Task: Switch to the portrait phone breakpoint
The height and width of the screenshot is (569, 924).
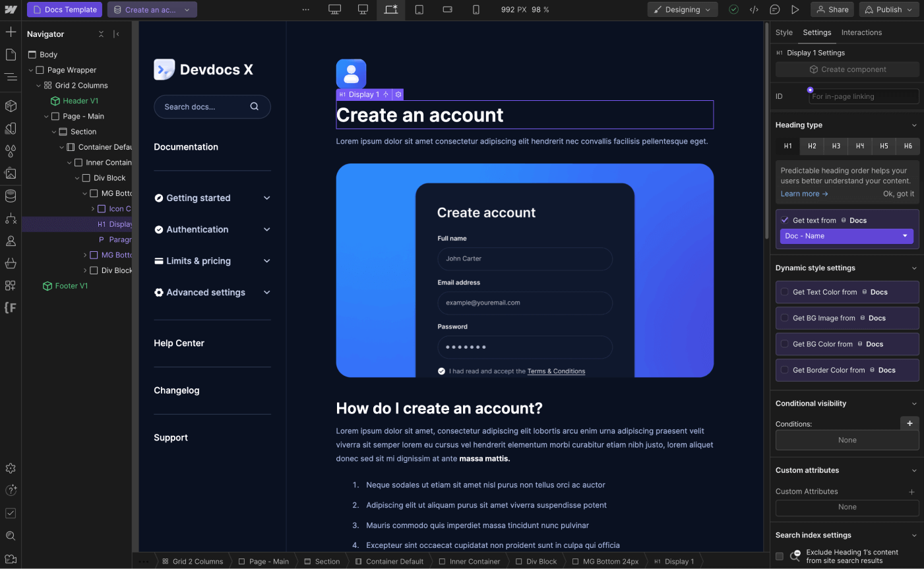Action: (x=476, y=9)
